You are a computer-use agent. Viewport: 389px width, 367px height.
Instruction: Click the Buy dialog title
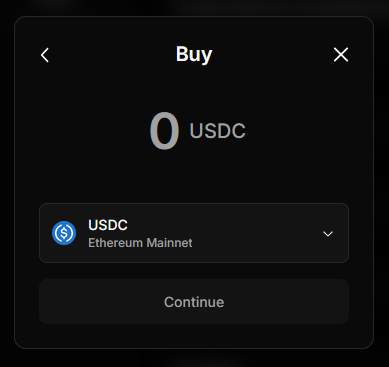click(x=194, y=54)
